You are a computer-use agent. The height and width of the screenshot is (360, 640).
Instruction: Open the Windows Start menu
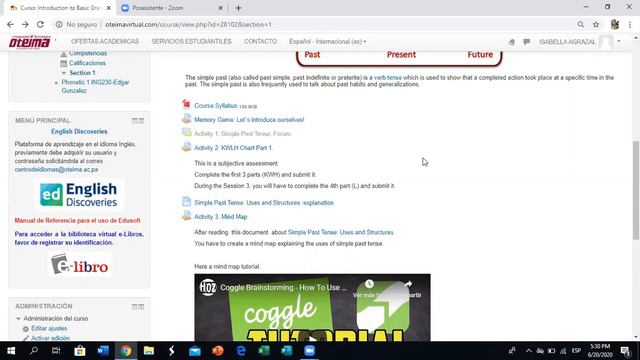coord(11,351)
